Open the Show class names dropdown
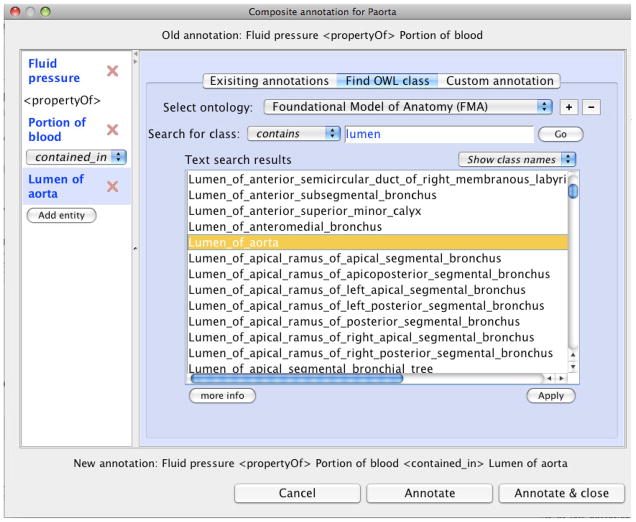The image size is (636, 522). pyautogui.click(x=519, y=160)
